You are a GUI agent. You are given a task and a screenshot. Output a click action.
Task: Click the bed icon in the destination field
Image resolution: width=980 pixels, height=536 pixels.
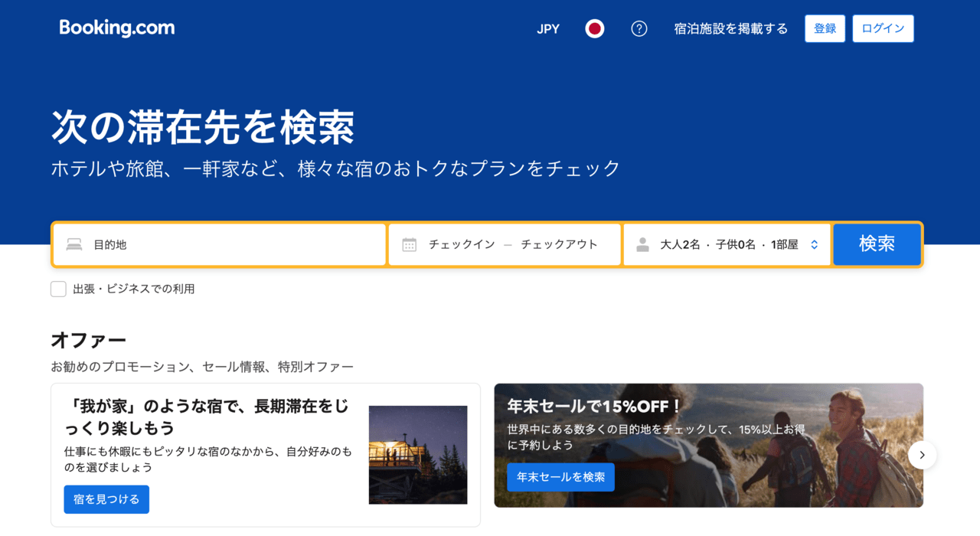pos(73,244)
